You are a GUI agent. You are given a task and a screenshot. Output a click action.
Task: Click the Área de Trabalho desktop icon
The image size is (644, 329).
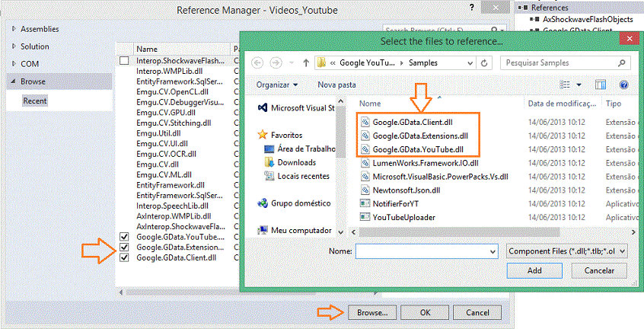pos(269,149)
